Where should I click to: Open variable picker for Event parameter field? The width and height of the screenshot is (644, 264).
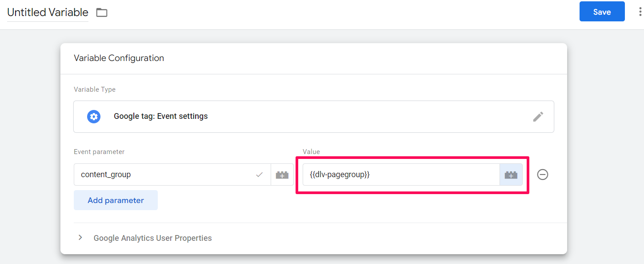click(282, 175)
